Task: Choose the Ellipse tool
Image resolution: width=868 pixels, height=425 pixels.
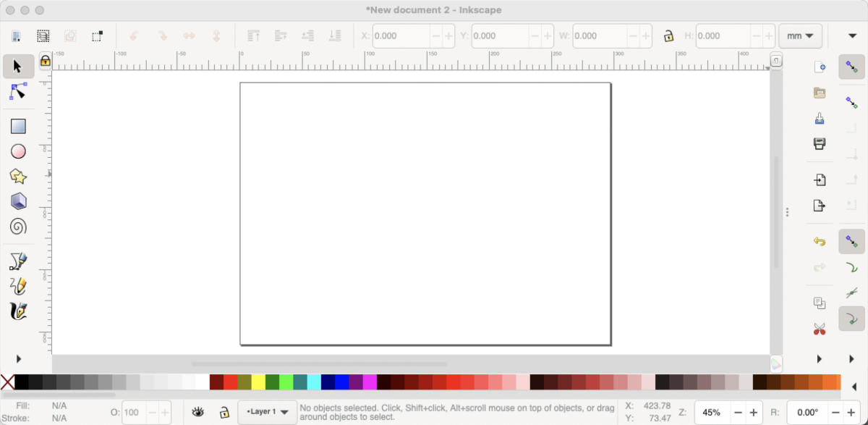Action: [18, 151]
